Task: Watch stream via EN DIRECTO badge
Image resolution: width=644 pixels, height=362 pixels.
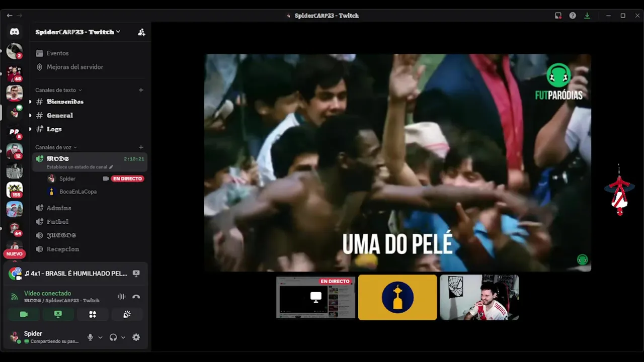Action: 127,178
